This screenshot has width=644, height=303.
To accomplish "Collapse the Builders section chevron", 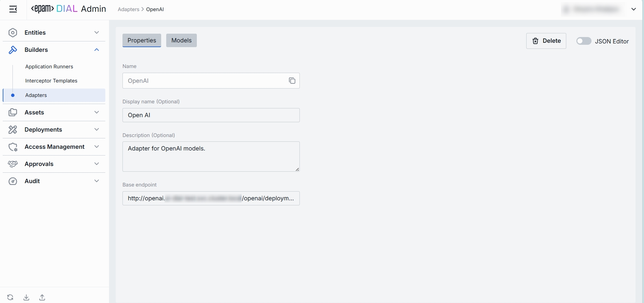I will point(97,50).
